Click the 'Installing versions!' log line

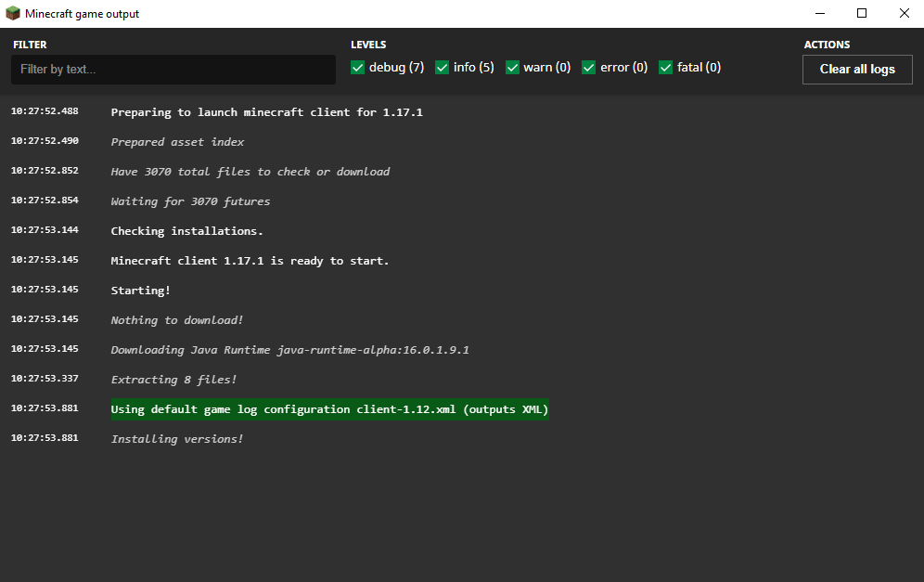click(177, 439)
